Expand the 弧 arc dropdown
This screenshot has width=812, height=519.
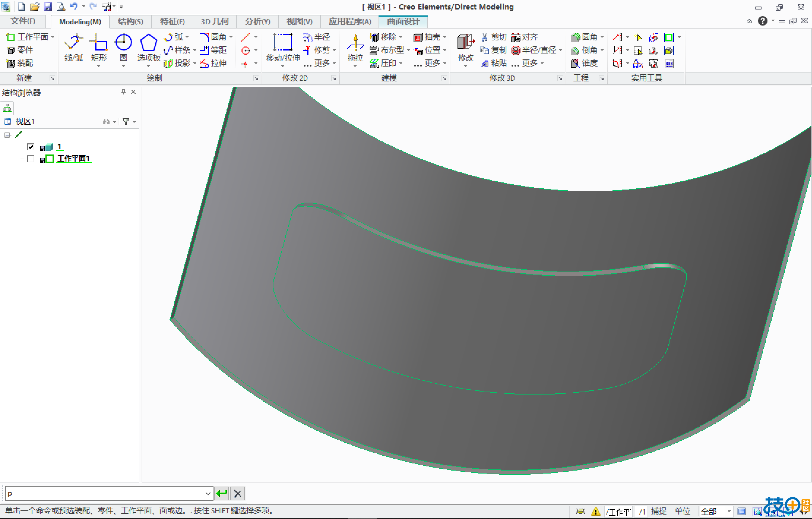coord(187,37)
